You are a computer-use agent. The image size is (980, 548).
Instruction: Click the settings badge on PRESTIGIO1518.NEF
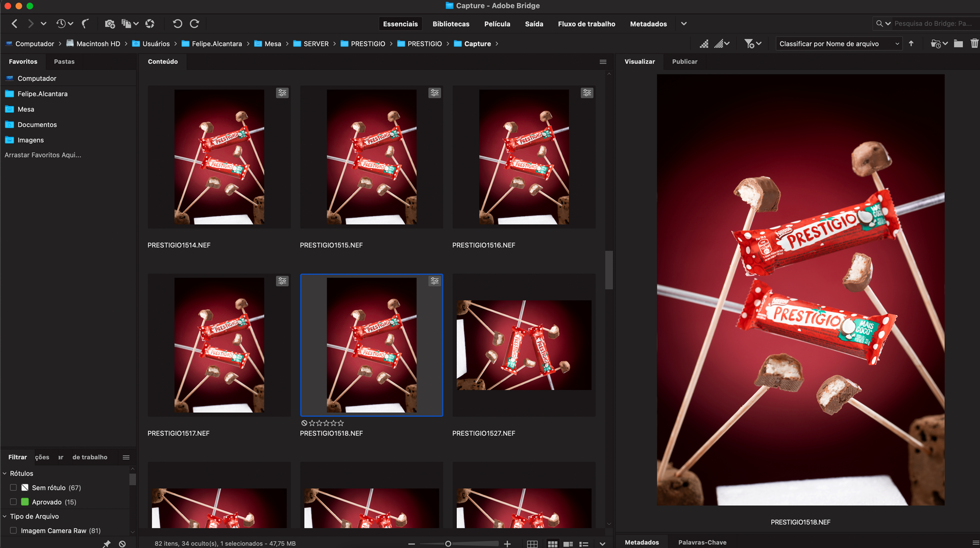[x=434, y=281]
